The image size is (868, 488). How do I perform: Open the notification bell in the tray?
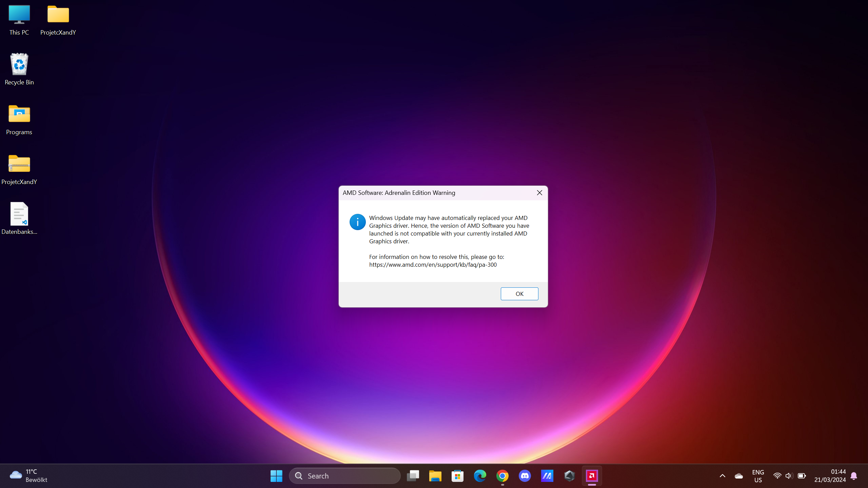[x=854, y=476]
